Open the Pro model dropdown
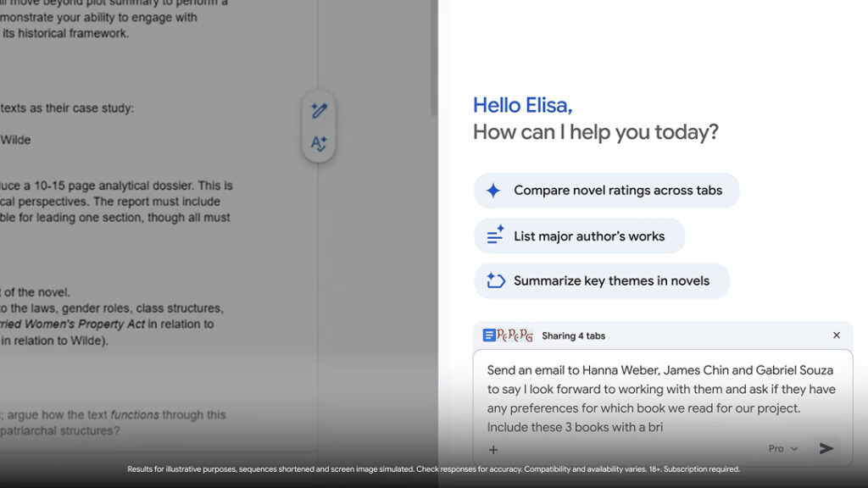 [782, 449]
